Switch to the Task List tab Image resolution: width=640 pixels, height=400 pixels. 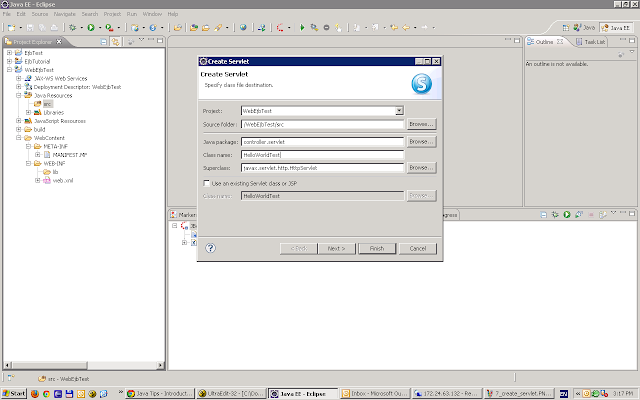click(591, 42)
